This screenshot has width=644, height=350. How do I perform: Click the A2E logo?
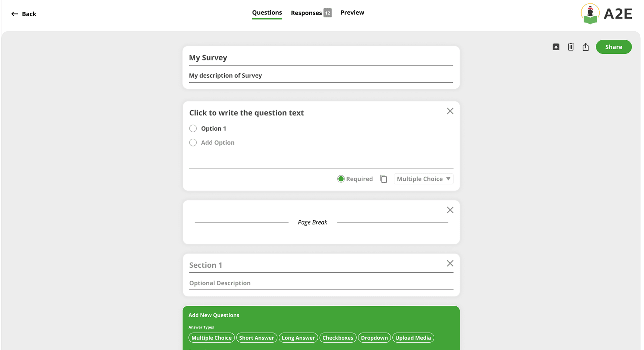(x=606, y=14)
